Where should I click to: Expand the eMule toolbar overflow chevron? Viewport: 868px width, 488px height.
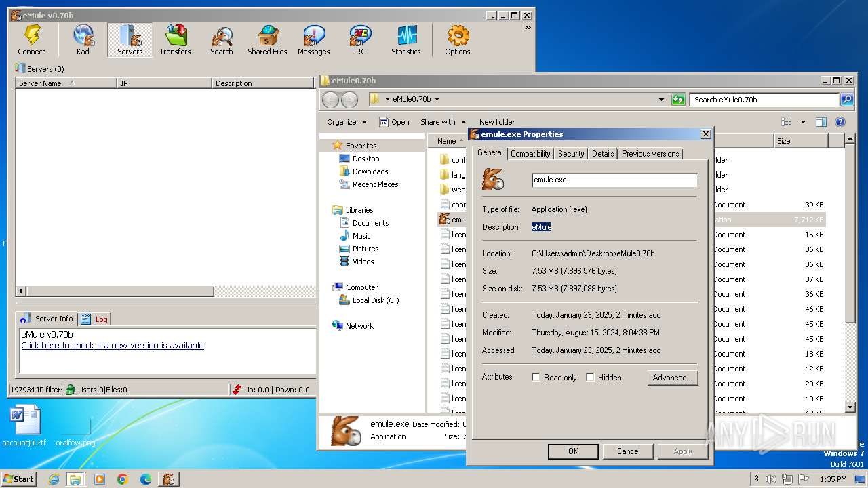[x=528, y=28]
